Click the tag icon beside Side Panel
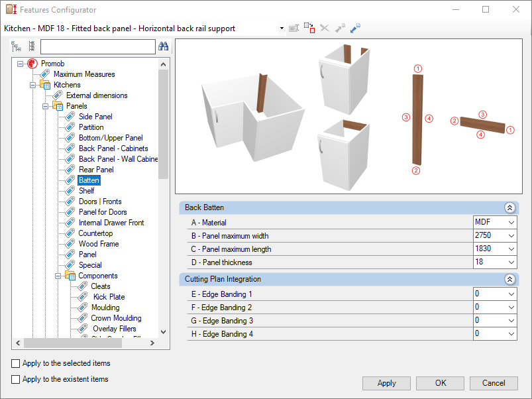 [70, 117]
